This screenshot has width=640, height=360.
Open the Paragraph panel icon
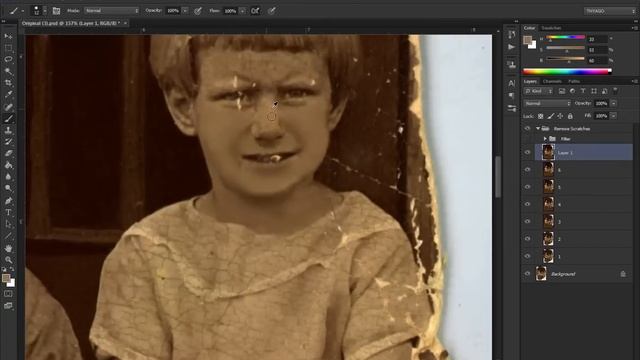pyautogui.click(x=511, y=96)
